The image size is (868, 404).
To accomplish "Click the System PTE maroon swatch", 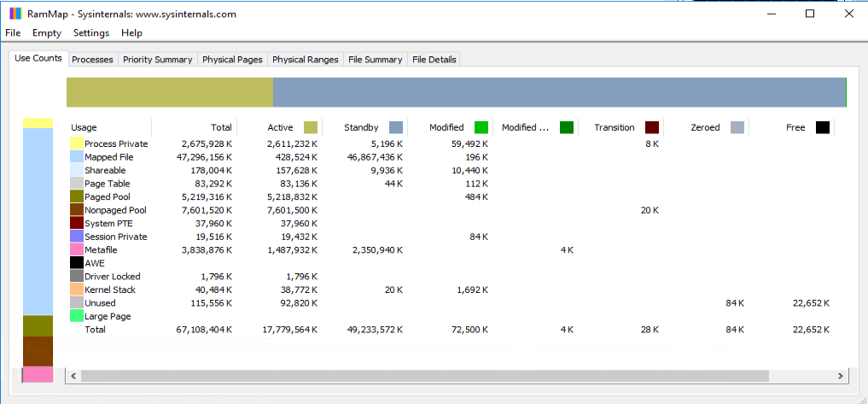I will tap(77, 223).
